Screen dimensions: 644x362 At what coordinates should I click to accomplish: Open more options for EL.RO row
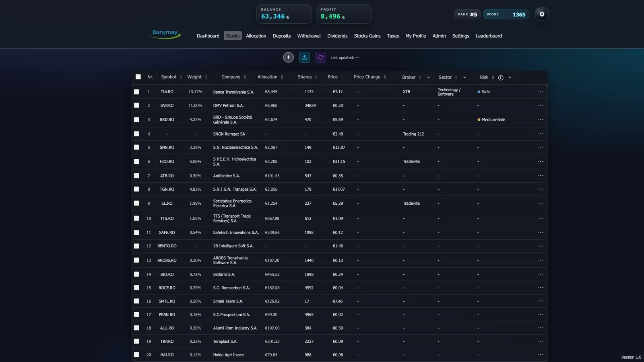tap(541, 203)
